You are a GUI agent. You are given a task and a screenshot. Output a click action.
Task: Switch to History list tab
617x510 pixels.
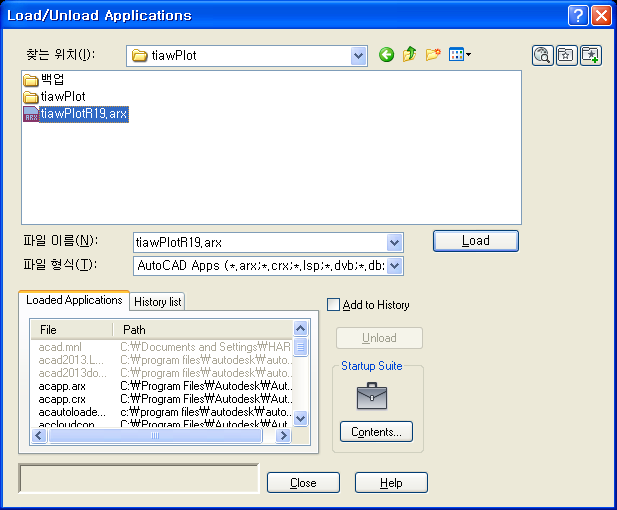click(x=157, y=302)
